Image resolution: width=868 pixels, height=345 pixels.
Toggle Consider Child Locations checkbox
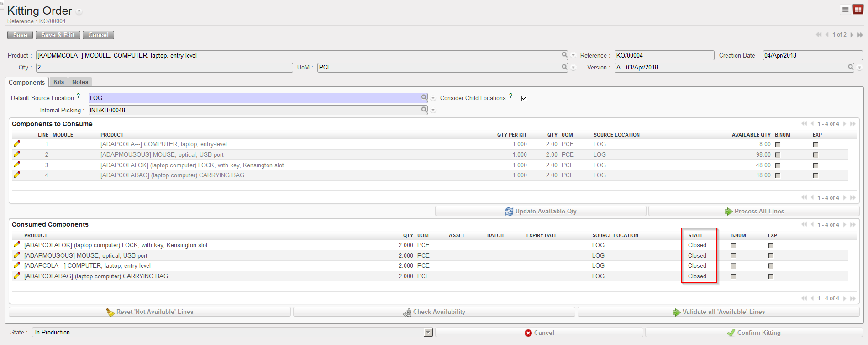524,98
